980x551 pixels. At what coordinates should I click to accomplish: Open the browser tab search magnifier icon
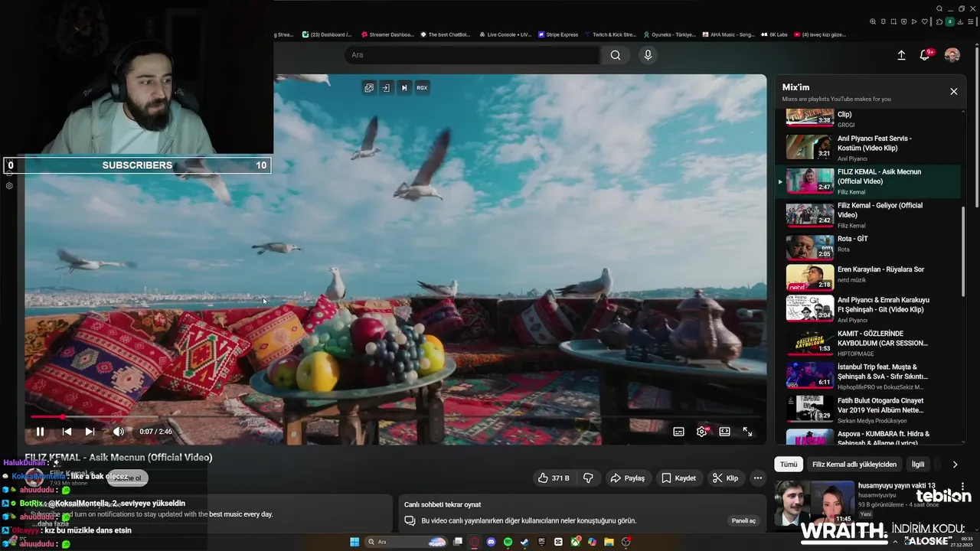[x=939, y=9]
